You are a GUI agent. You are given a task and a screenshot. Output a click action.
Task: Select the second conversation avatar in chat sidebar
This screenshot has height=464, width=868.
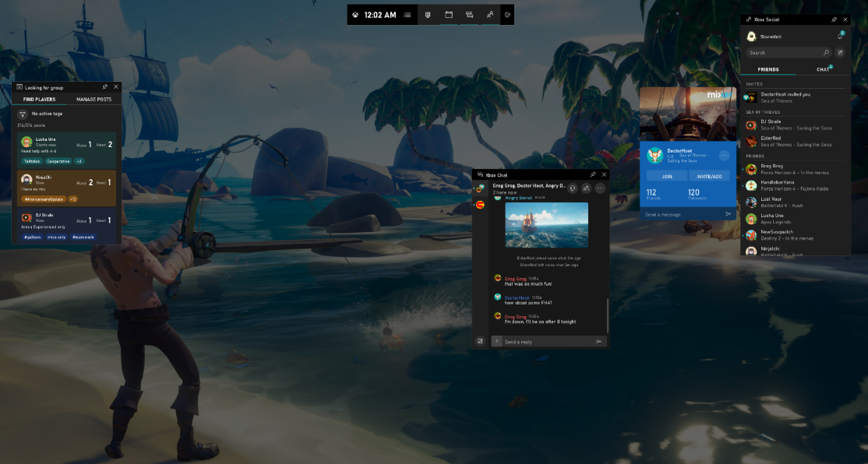tap(480, 205)
